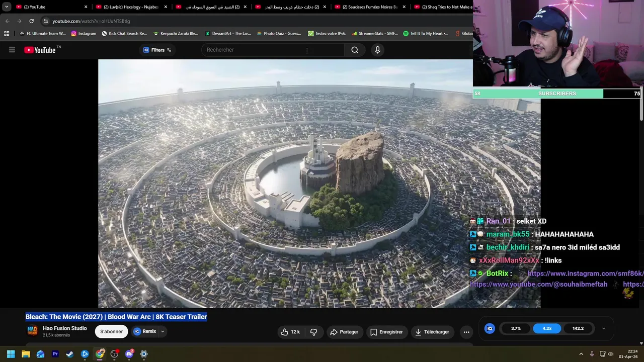Open Kick Chat Search bookmark
Image resolution: width=644 pixels, height=362 pixels.
coord(124,34)
